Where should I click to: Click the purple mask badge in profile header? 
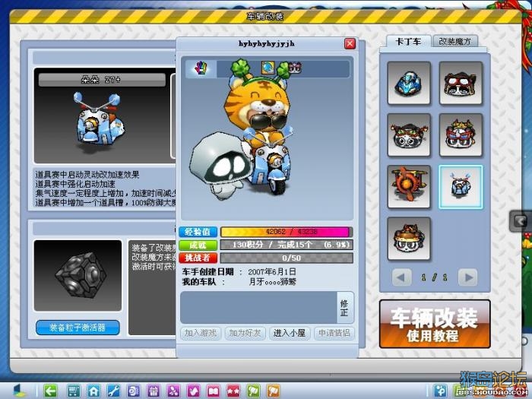pyautogui.click(x=295, y=68)
